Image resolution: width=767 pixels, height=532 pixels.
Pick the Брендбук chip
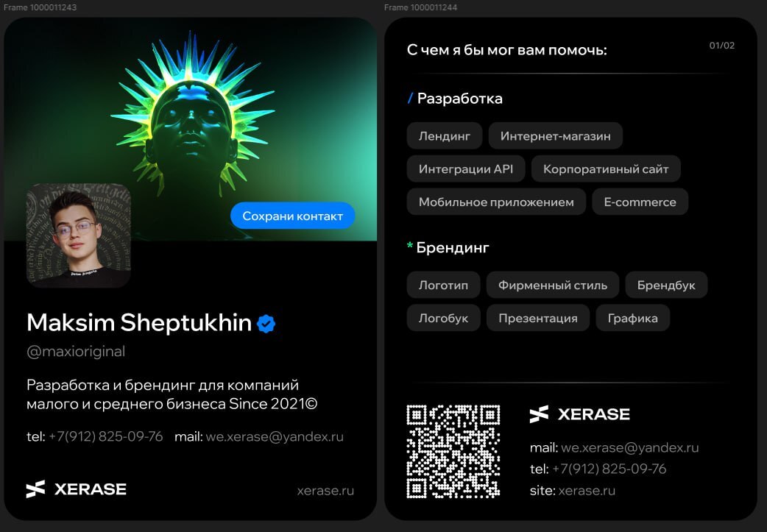point(666,285)
